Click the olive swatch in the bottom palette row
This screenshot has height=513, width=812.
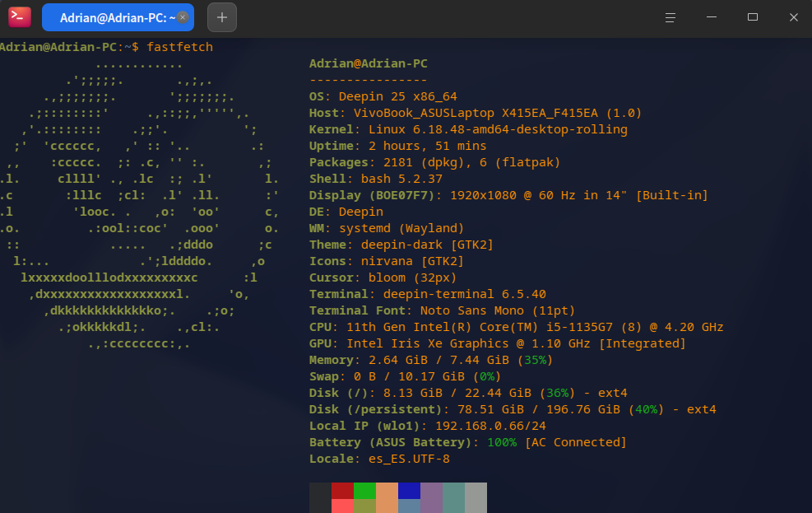tap(364, 506)
